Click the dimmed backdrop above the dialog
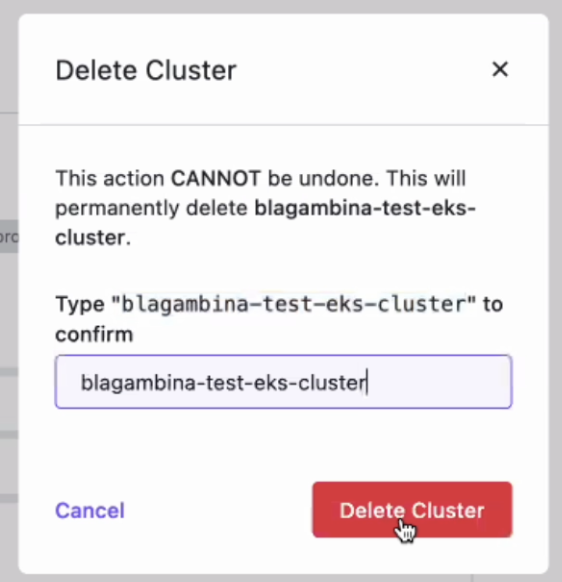The width and height of the screenshot is (562, 582). pyautogui.click(x=281, y=7)
